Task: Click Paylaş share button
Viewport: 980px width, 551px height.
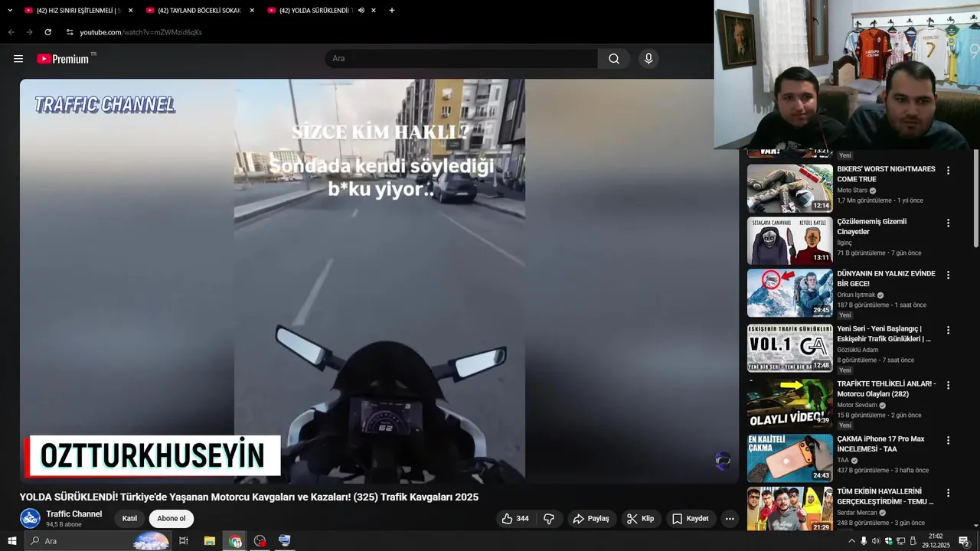Action: 591,519
